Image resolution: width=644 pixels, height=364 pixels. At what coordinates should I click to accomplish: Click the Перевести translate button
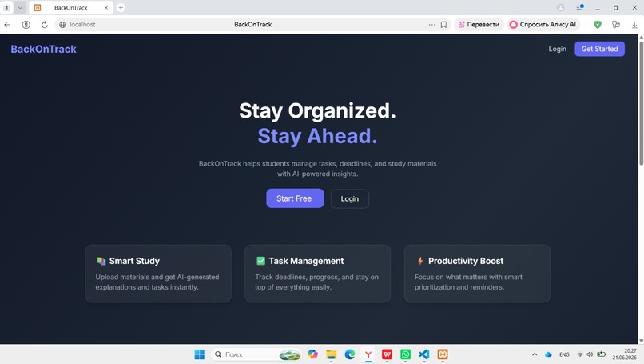click(479, 25)
